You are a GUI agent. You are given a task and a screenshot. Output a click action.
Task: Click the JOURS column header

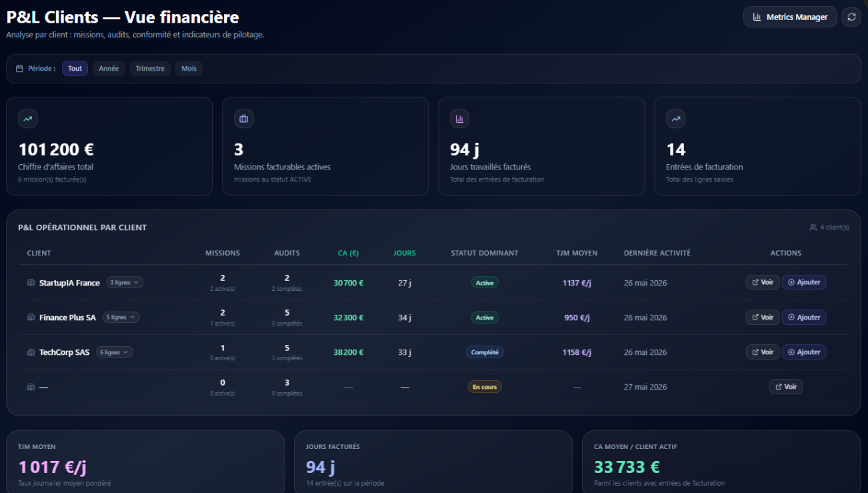405,254
